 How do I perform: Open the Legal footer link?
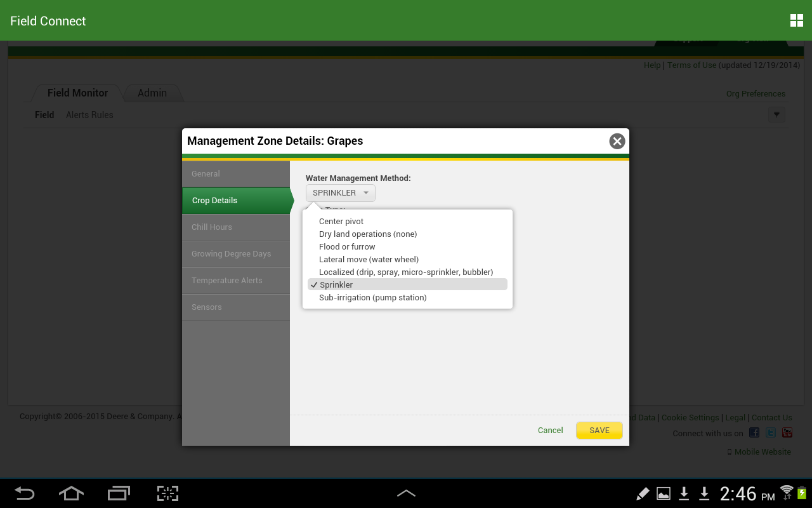pyautogui.click(x=735, y=418)
